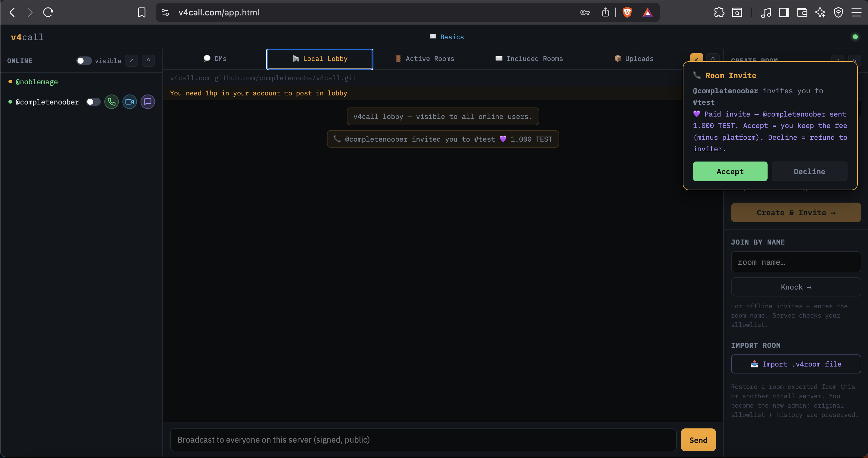Open Brave Shields lion icon
Viewport: 868px width, 458px height.
(x=627, y=12)
